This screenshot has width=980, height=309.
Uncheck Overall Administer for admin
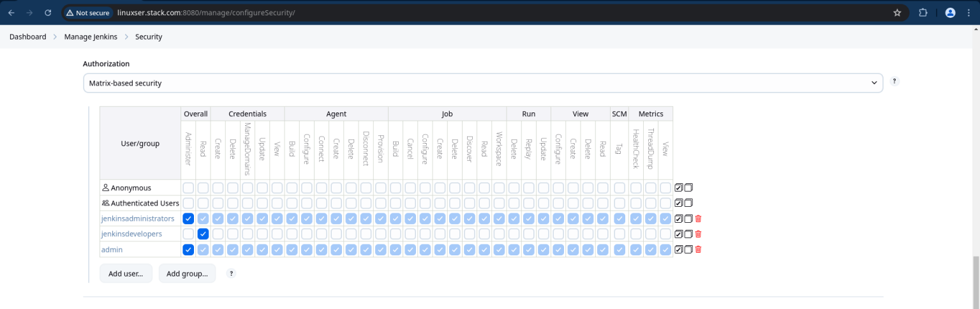[188, 250]
